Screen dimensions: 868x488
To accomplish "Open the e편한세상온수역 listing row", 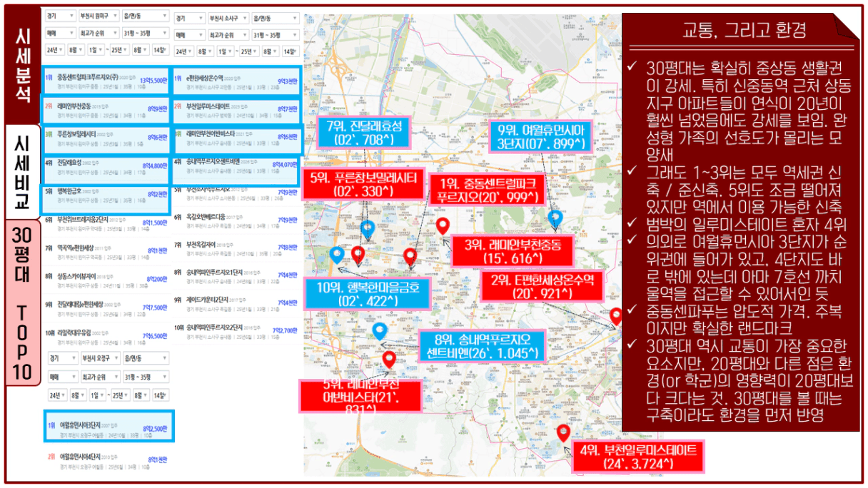I will [237, 81].
